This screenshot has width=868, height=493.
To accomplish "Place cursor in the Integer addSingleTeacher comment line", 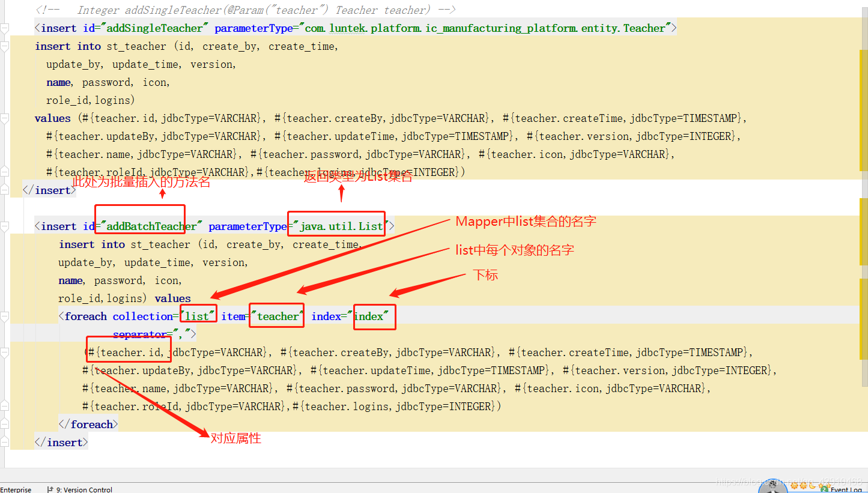I will [x=245, y=10].
